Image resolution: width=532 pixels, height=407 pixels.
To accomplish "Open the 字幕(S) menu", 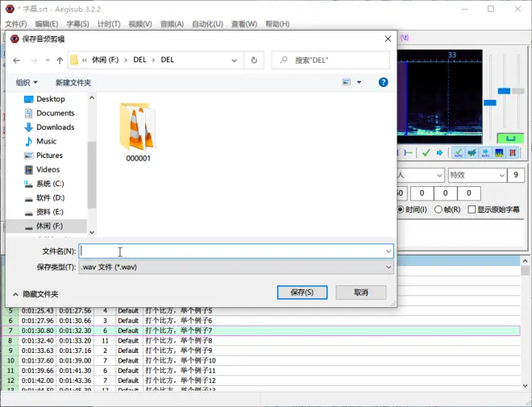I will [77, 24].
